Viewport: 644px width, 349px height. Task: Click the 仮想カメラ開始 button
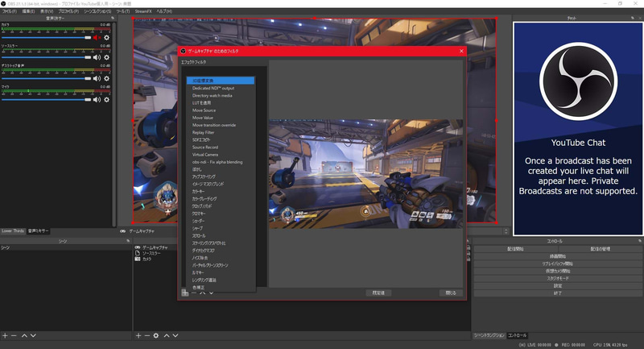point(558,271)
